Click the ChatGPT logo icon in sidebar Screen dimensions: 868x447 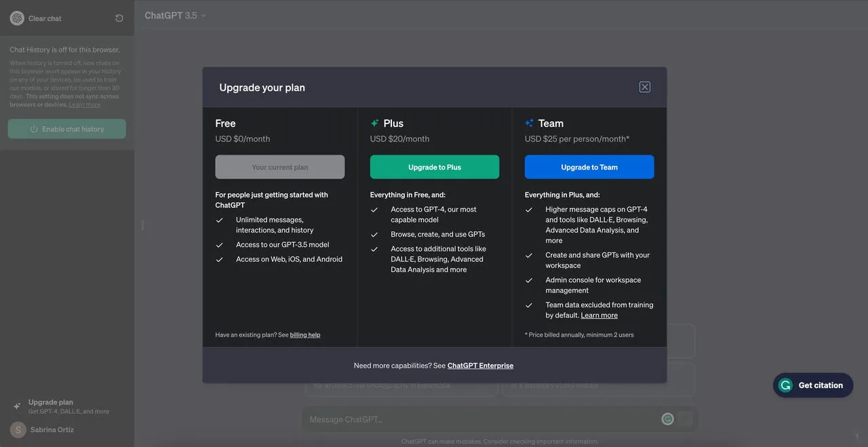tap(17, 18)
